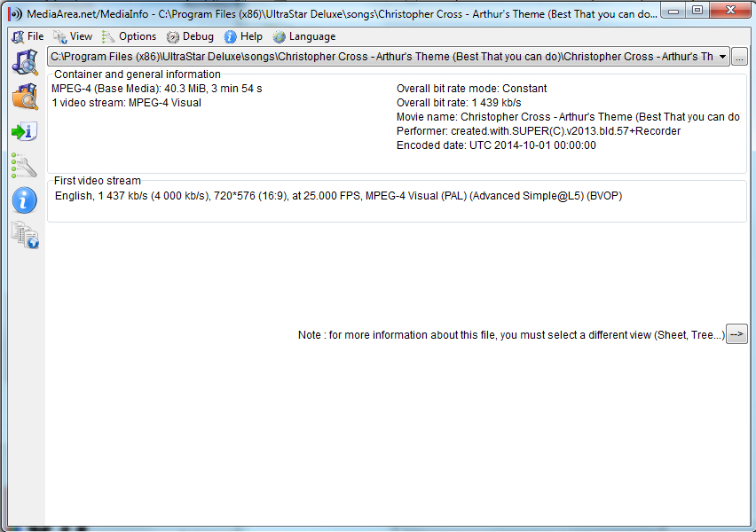Open preferences via the wrench icon
The image size is (756, 532).
pos(24,166)
